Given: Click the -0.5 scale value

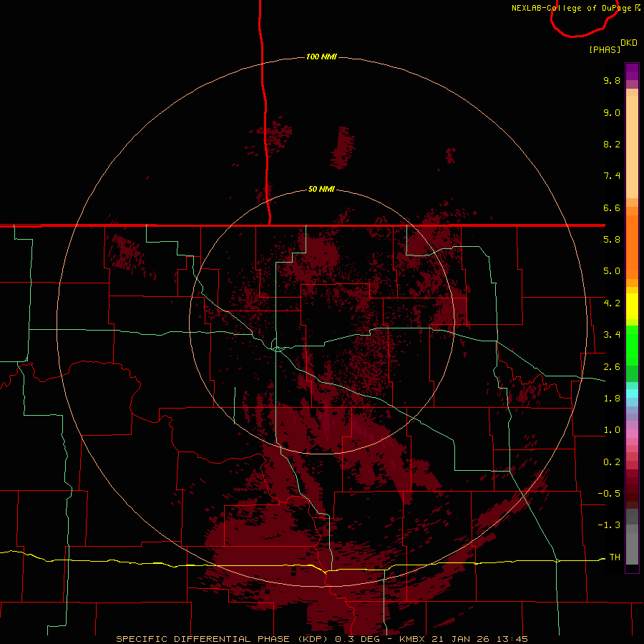Looking at the screenshot, I should pyautogui.click(x=609, y=494).
